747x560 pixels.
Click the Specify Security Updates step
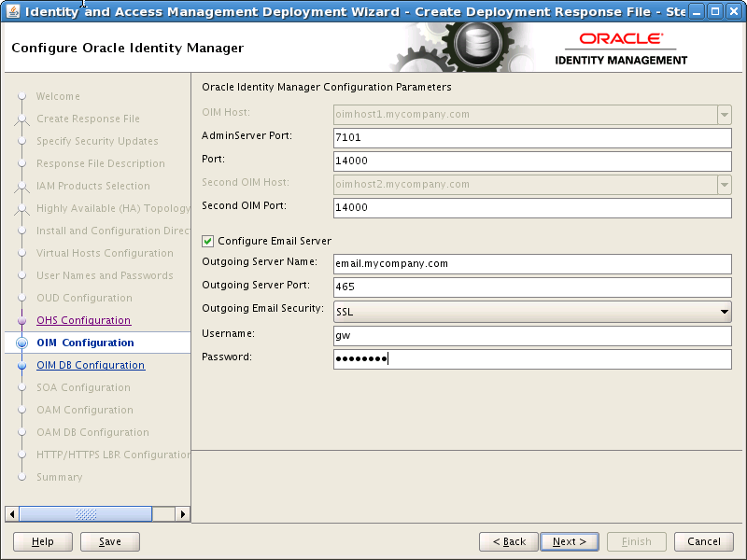(x=97, y=141)
